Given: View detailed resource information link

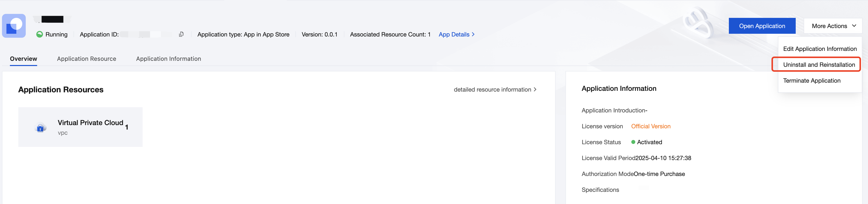Looking at the screenshot, I should pyautogui.click(x=492, y=90).
